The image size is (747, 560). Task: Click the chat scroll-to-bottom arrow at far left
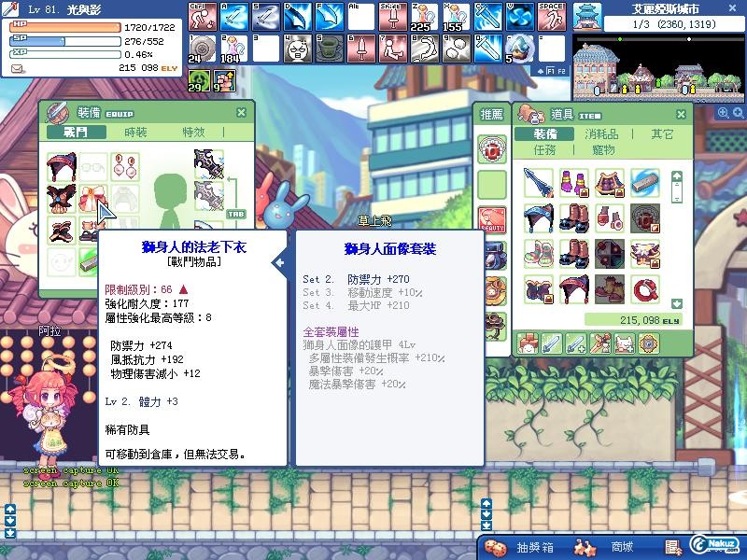click(x=10, y=533)
